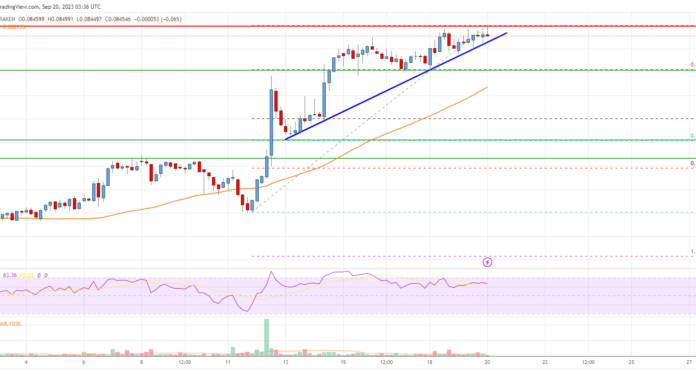Viewport: 696px width, 385px height.
Task: Click date label 20 on time axis
Action: coord(487,362)
